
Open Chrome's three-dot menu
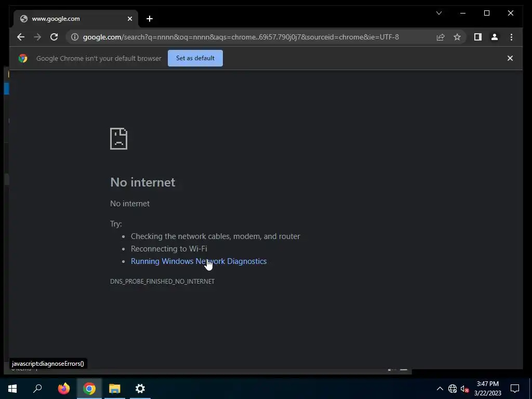point(511,37)
